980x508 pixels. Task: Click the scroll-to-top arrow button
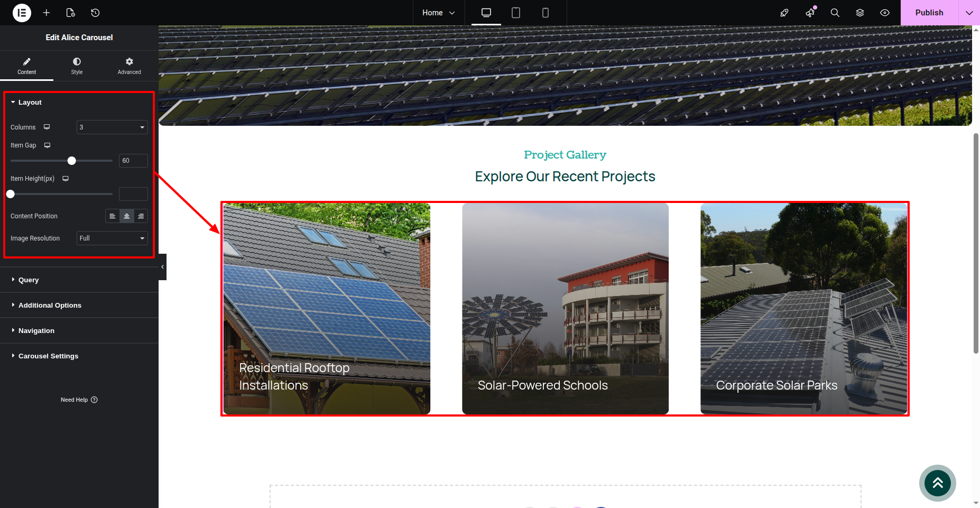937,483
